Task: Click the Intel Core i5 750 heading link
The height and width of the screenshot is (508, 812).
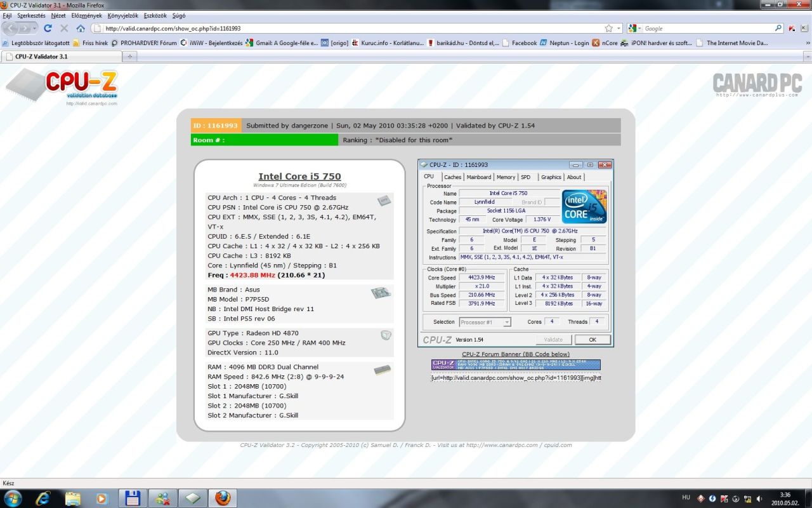Action: tap(299, 177)
